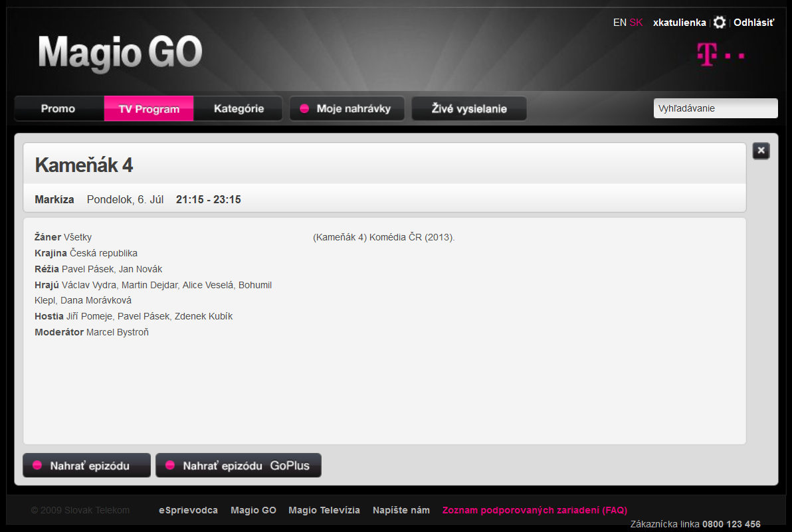Click Napíšte nám contact link
This screenshot has height=532, width=792.
coord(401,510)
